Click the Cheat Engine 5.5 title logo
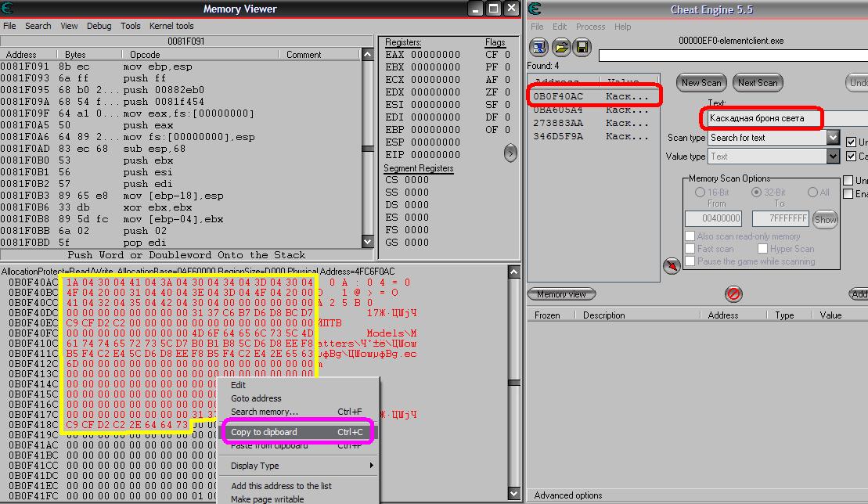The image size is (868, 504). pyautogui.click(x=535, y=9)
